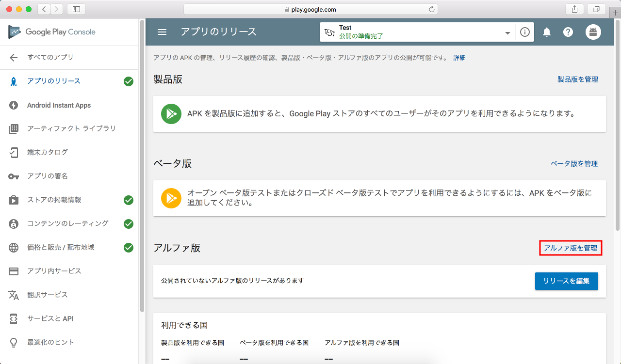Open the hamburger navigation menu
The height and width of the screenshot is (364, 621).
162,32
